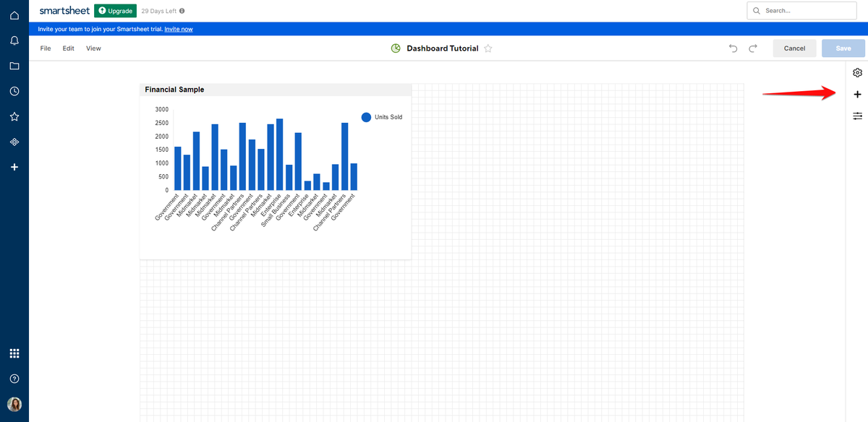Redo the last dashboard change
Image resolution: width=868 pixels, height=422 pixels.
[753, 48]
